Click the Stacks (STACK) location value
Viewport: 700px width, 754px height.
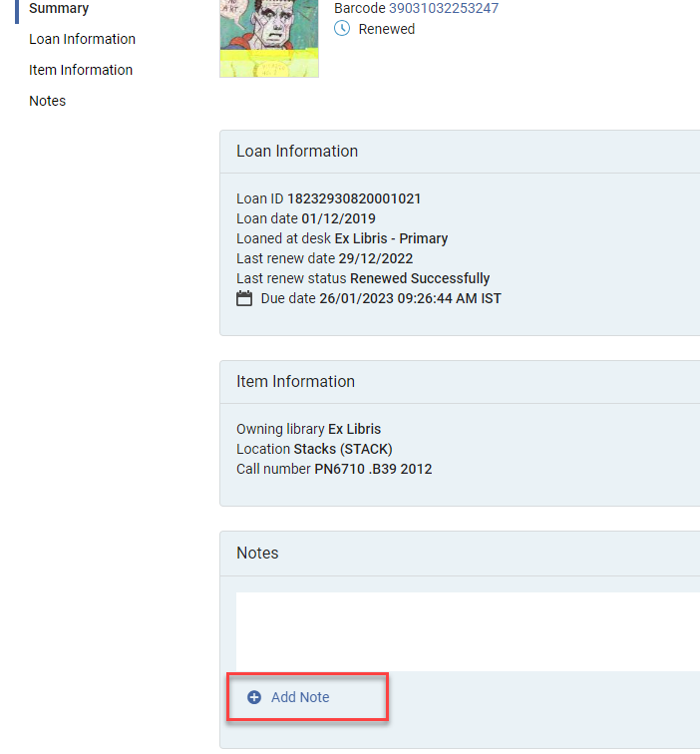coord(350,449)
